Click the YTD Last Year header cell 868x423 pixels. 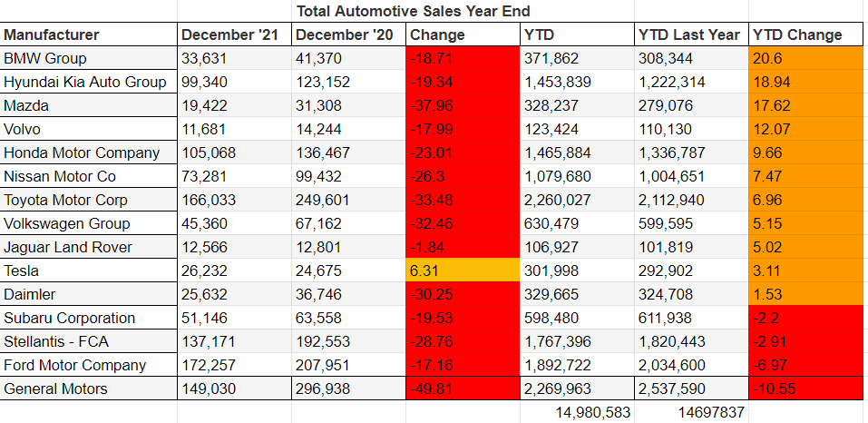[691, 35]
